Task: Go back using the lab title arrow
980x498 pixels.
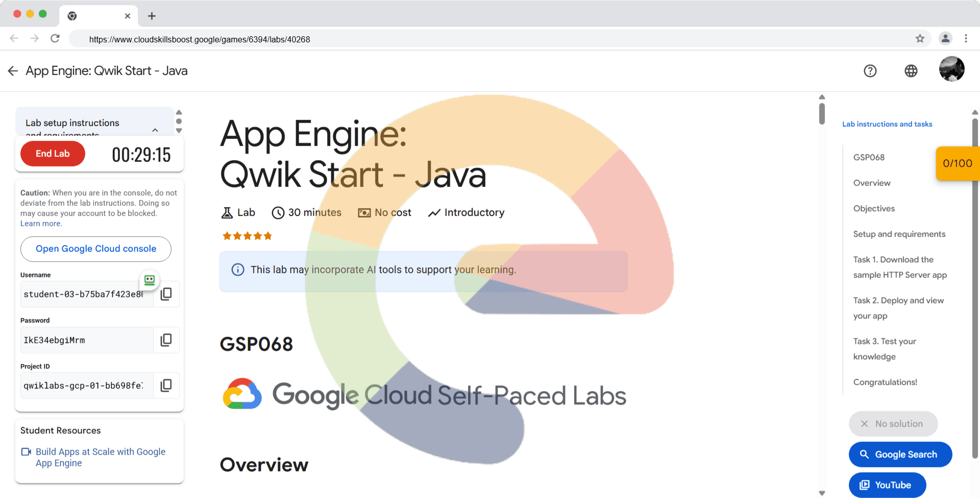Action: click(13, 71)
